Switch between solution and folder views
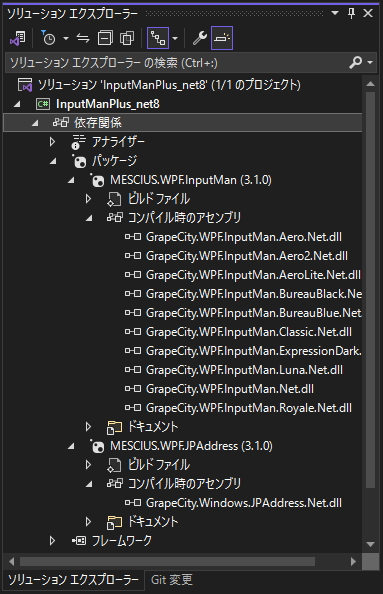Image resolution: width=383 pixels, height=594 pixels. coord(17,38)
